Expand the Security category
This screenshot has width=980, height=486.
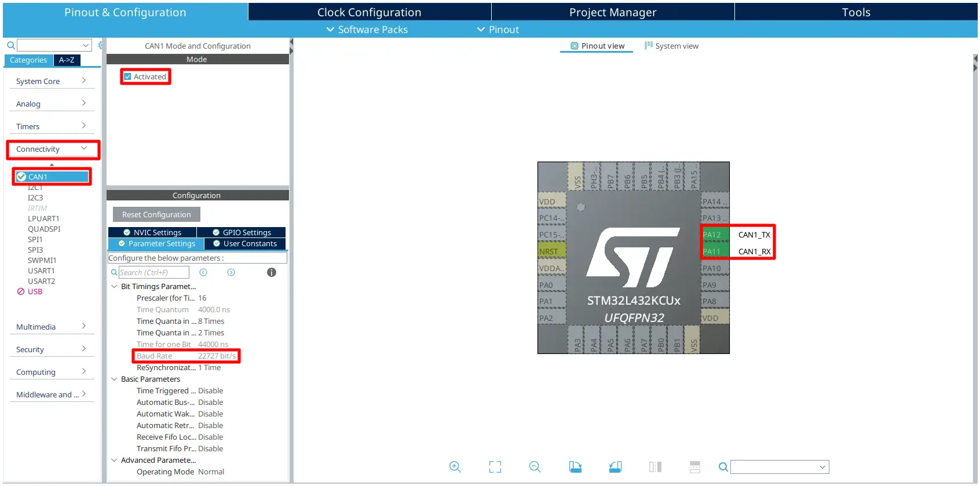coord(51,349)
